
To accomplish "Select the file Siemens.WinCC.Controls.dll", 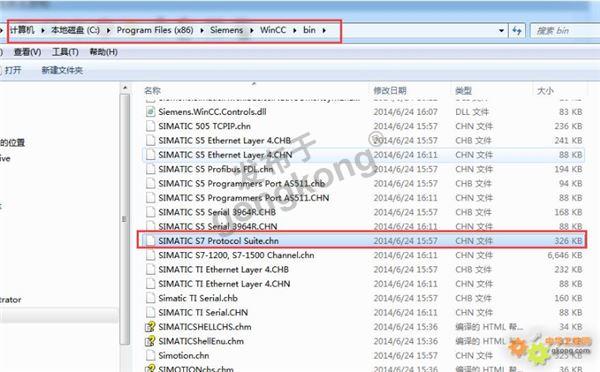I will 212,112.
